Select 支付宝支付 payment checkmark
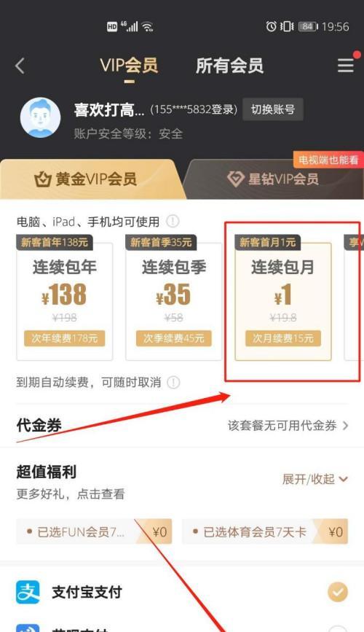This screenshot has height=632, width=364. 337,592
